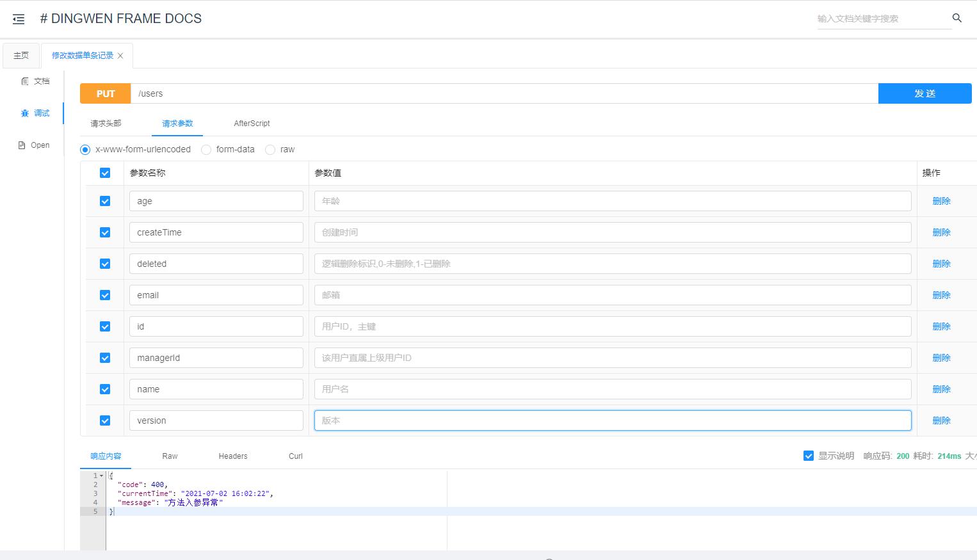Edit the createTime parameter name field
The image size is (977, 560).
(x=216, y=232)
